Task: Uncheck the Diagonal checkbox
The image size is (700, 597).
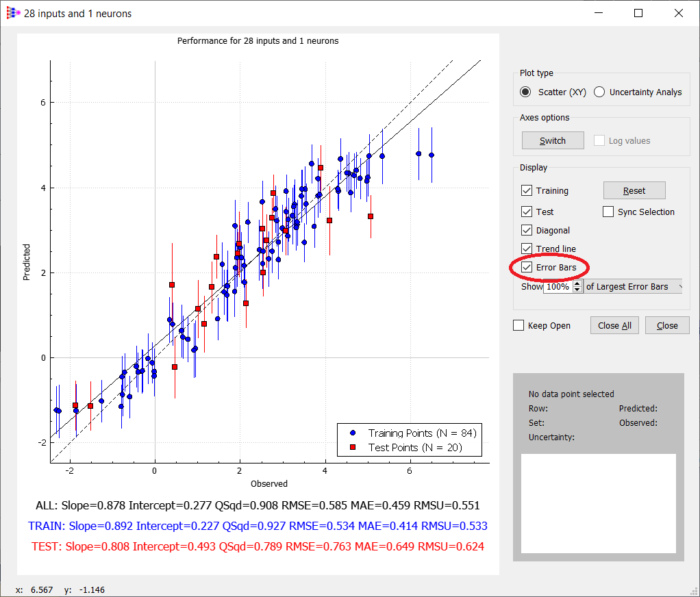Action: pos(527,230)
